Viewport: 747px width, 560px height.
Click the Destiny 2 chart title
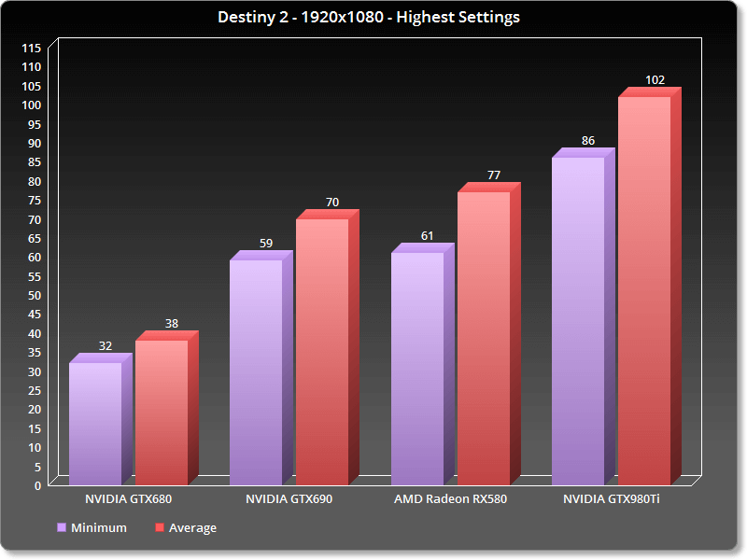coord(373,17)
